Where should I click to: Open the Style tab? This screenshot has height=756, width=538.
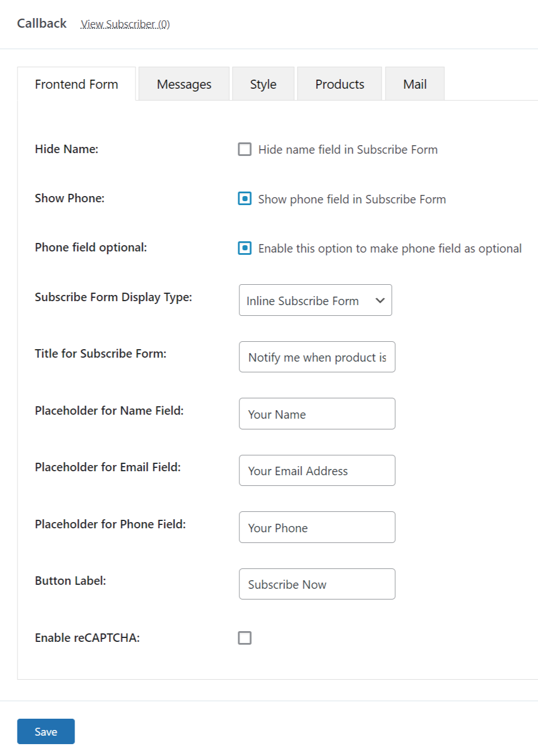(x=263, y=84)
